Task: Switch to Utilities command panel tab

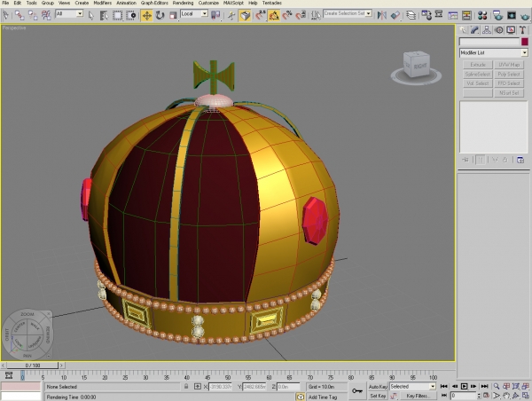Action: coord(522,30)
